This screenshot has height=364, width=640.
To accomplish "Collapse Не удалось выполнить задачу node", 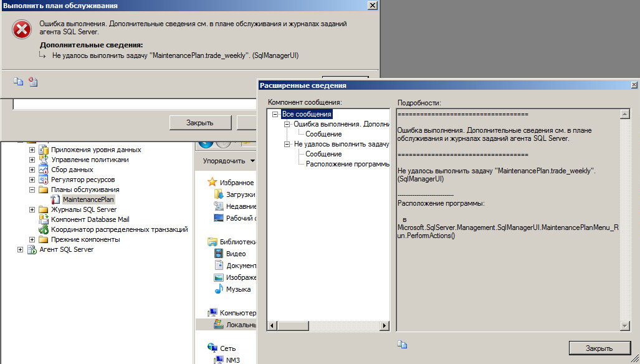I will tap(287, 144).
